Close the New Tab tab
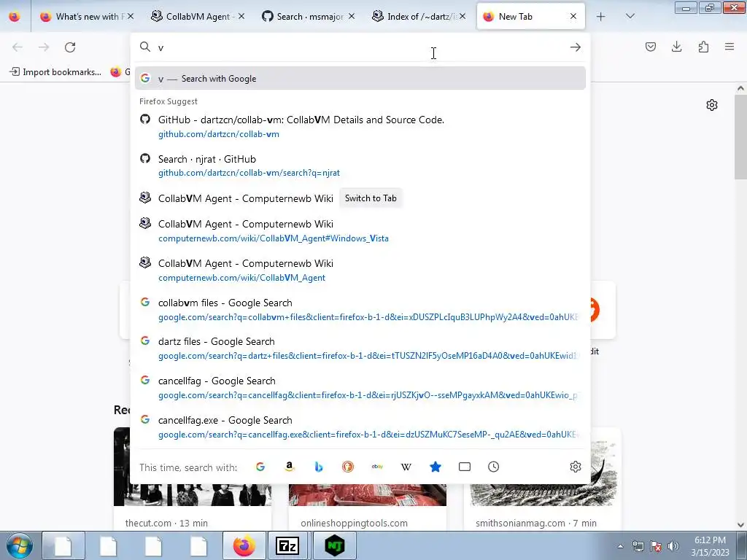 coord(573,17)
